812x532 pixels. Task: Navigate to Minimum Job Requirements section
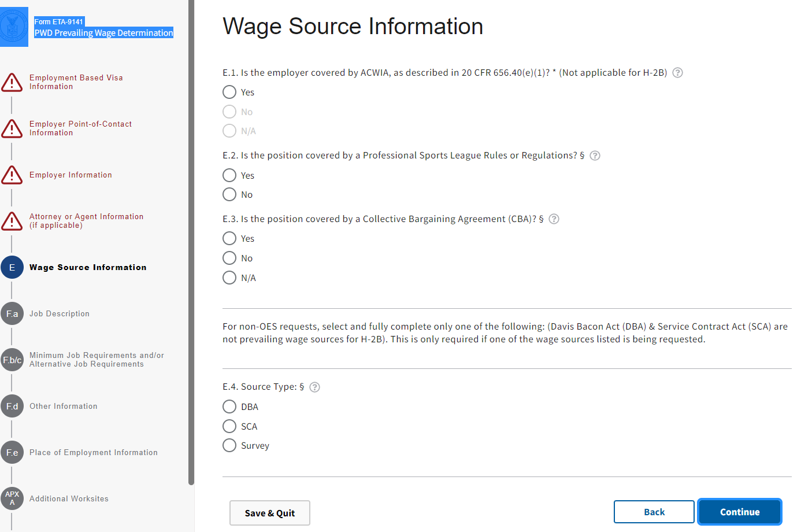click(97, 360)
